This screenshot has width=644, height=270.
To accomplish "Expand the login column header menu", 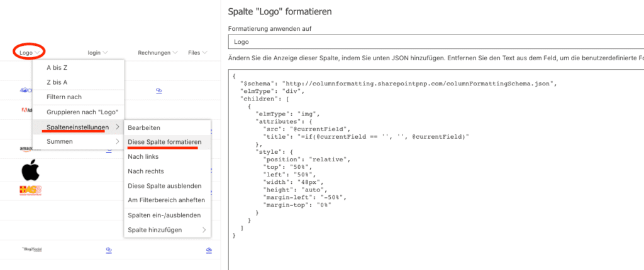I will click(98, 53).
